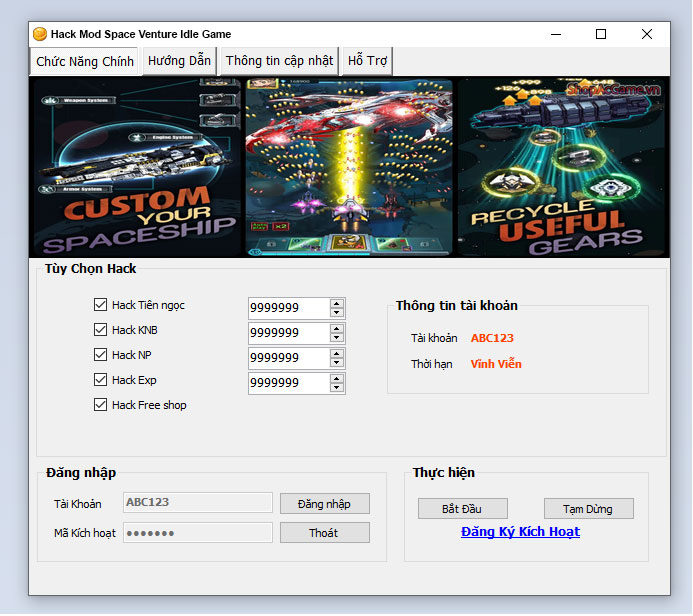Open the Đăng Ký Kích Hoạt link
Image resolution: width=693 pixels, height=616 pixels.
click(x=520, y=532)
